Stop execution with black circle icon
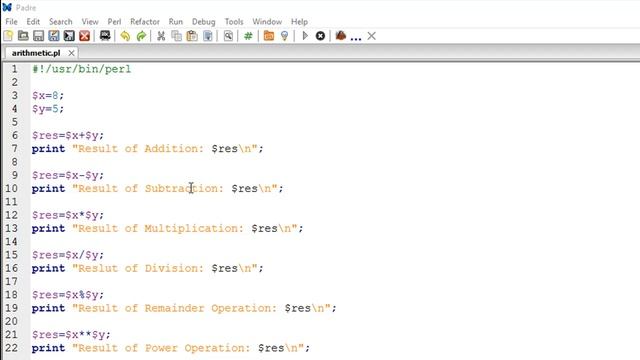This screenshot has width=640, height=360. tap(320, 36)
